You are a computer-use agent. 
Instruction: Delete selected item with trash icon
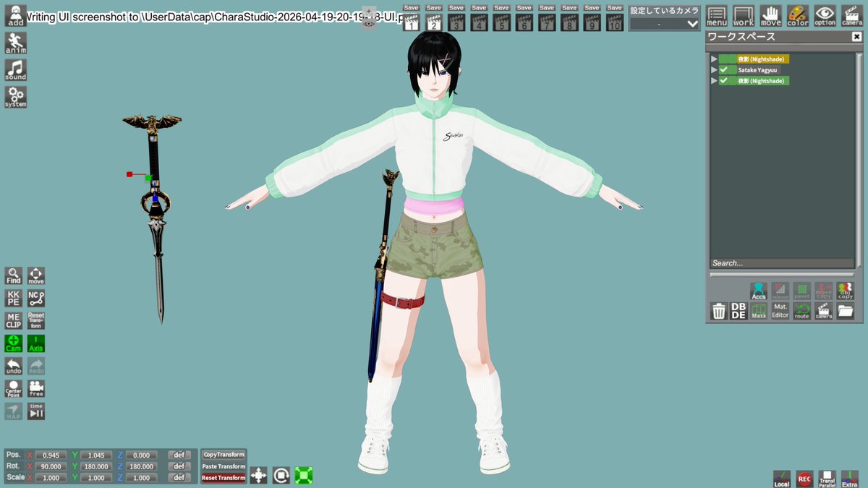click(718, 312)
